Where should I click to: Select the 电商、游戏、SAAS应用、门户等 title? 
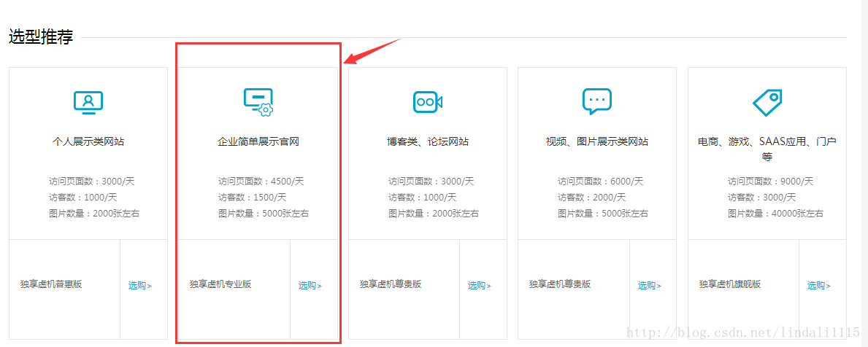767,149
